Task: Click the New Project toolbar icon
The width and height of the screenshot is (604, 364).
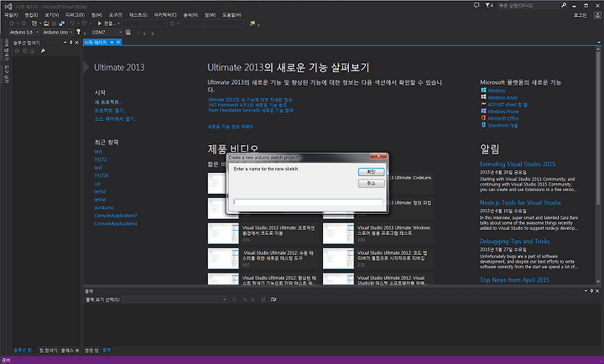Action: [x=34, y=23]
